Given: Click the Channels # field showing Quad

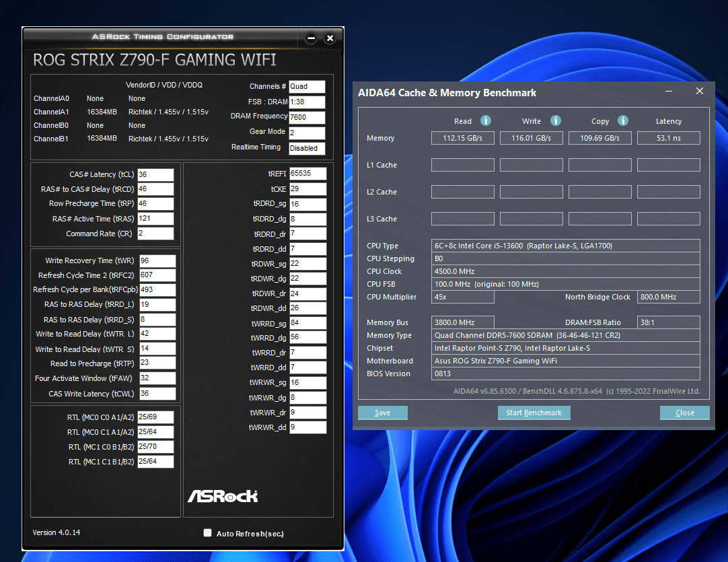Looking at the screenshot, I should (307, 87).
